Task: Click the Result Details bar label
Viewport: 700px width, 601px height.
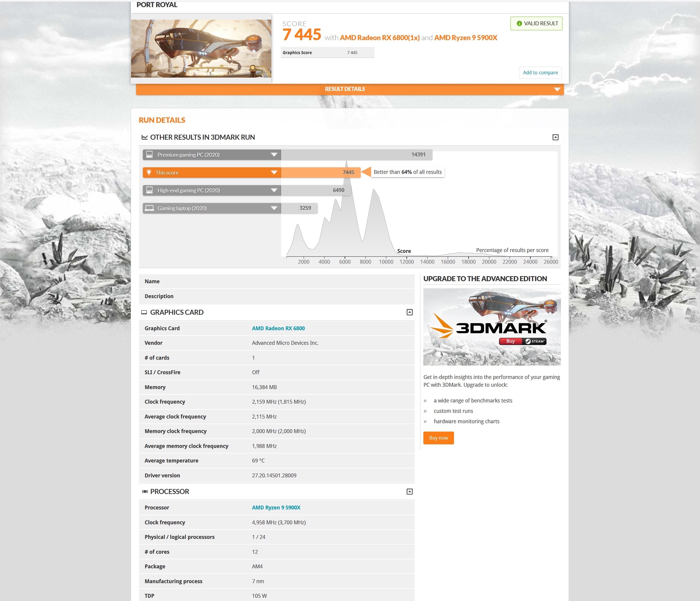Action: 345,89
